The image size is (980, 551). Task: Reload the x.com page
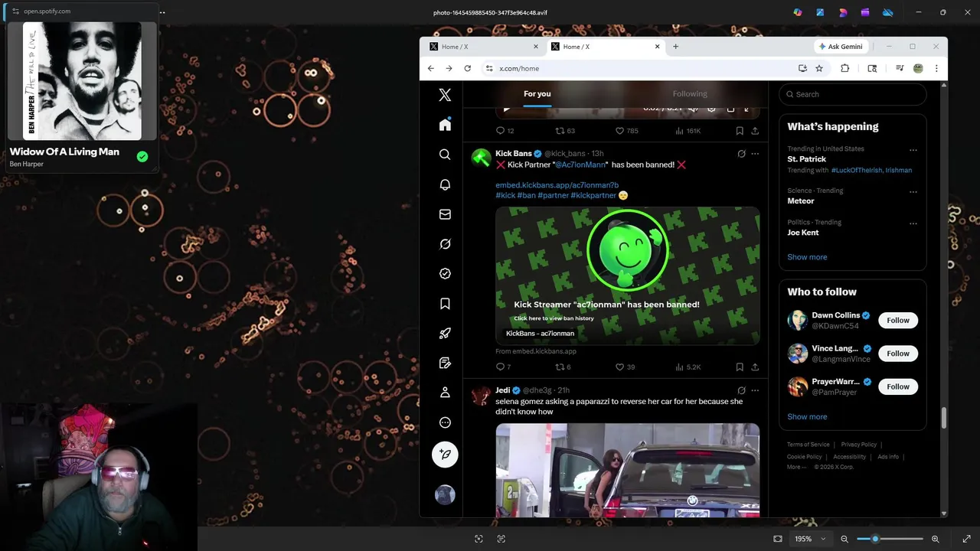467,68
